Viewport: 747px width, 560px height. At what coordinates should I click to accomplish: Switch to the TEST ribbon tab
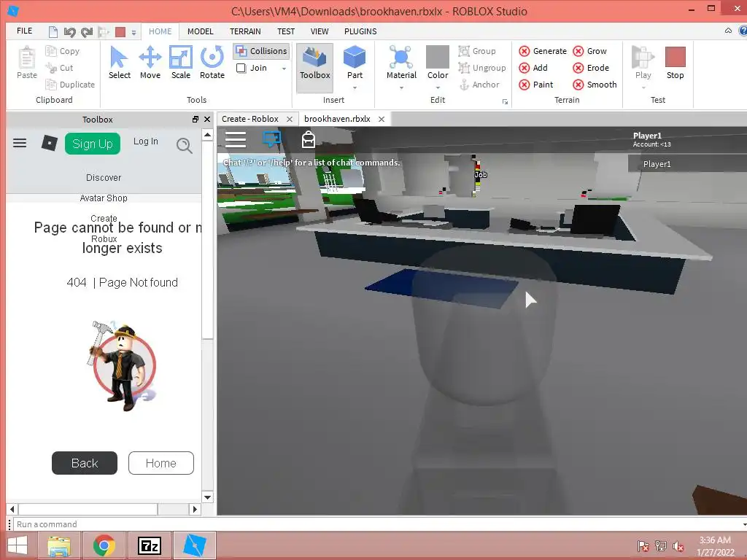click(286, 31)
